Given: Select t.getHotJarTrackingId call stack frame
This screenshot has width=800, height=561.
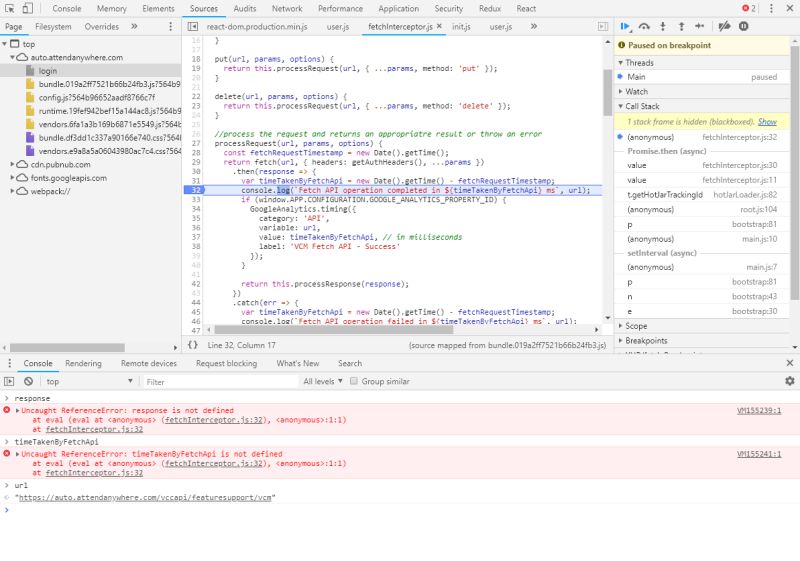Looking at the screenshot, I should tap(702, 195).
